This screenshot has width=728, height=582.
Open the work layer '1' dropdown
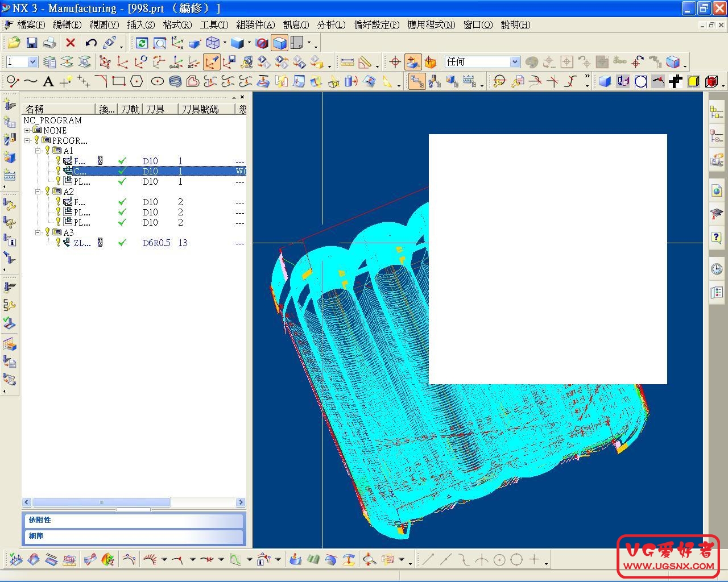point(32,62)
